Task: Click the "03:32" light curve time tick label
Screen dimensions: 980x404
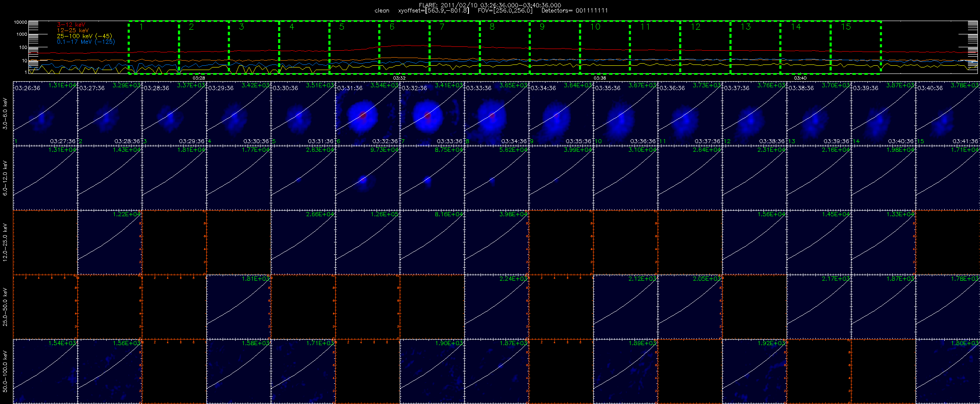Action: point(399,78)
